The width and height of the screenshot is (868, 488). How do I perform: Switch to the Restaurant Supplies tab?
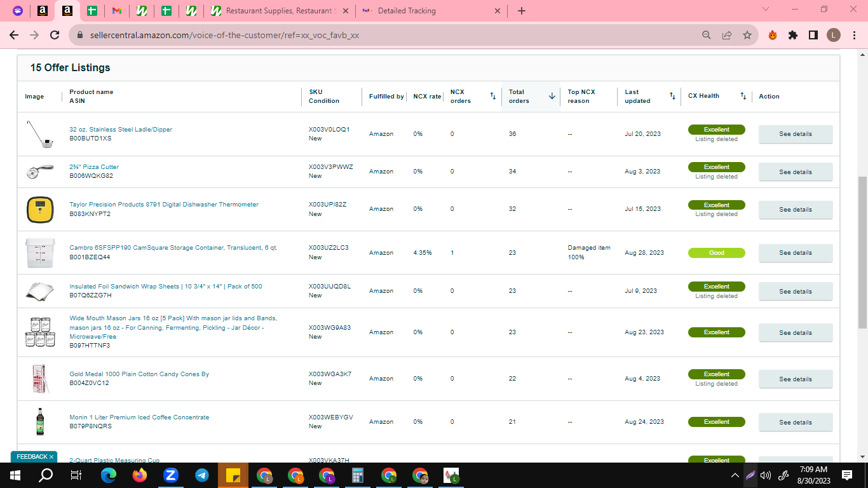point(279,11)
